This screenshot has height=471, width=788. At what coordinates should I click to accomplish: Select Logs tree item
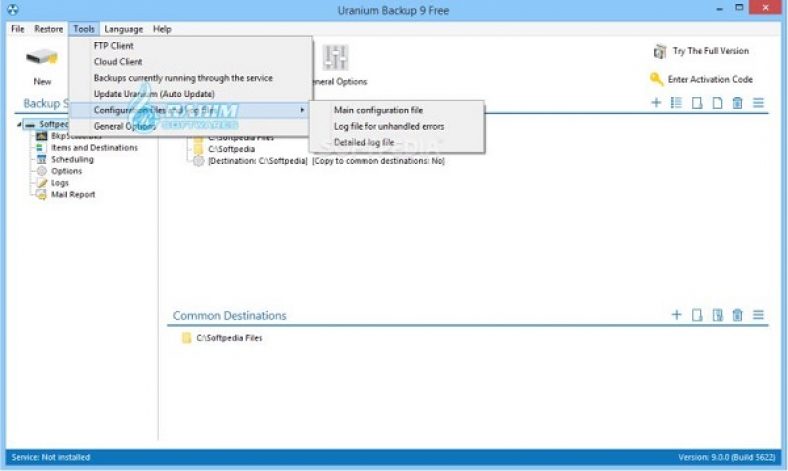[x=59, y=183]
